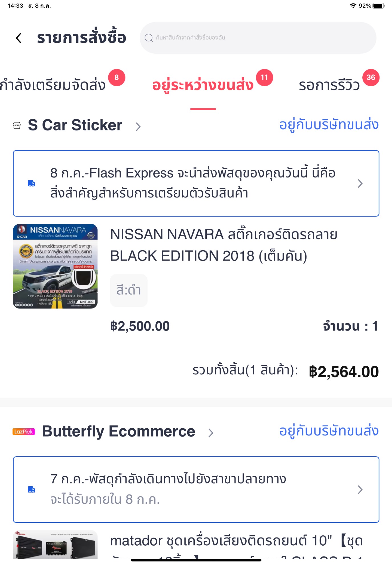This screenshot has width=392, height=565.
Task: Focus the order search input field
Action: (262, 38)
